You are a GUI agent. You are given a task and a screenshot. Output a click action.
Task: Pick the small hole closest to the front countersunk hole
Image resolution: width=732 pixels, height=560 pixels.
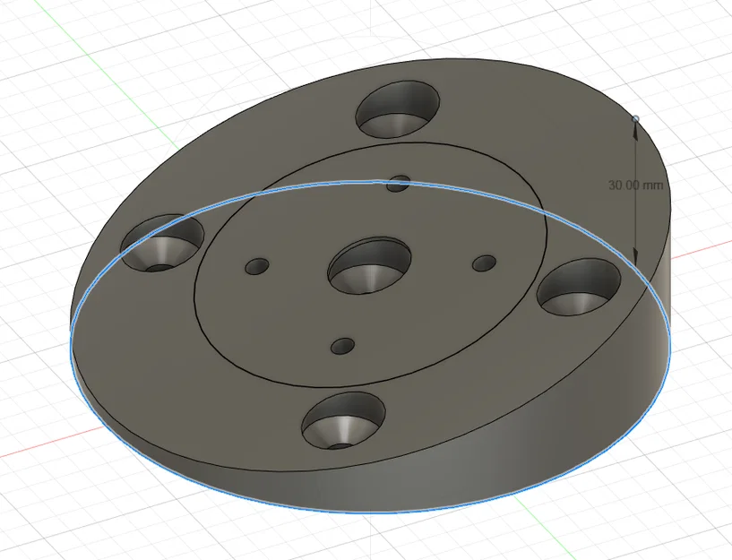(342, 346)
